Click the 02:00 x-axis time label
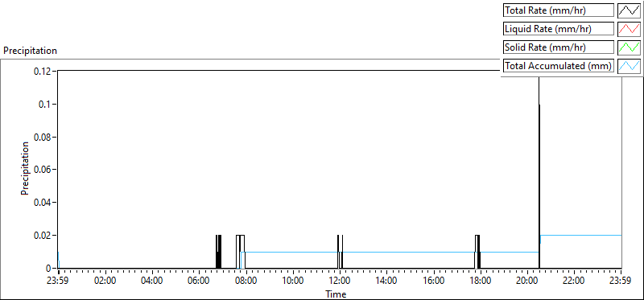This screenshot has height=300, width=644. click(105, 282)
